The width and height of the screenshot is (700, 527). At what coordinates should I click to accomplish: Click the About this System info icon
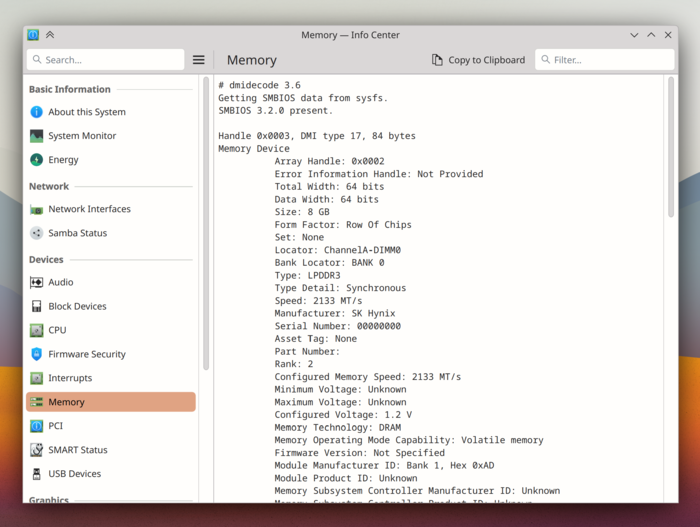[x=37, y=112]
